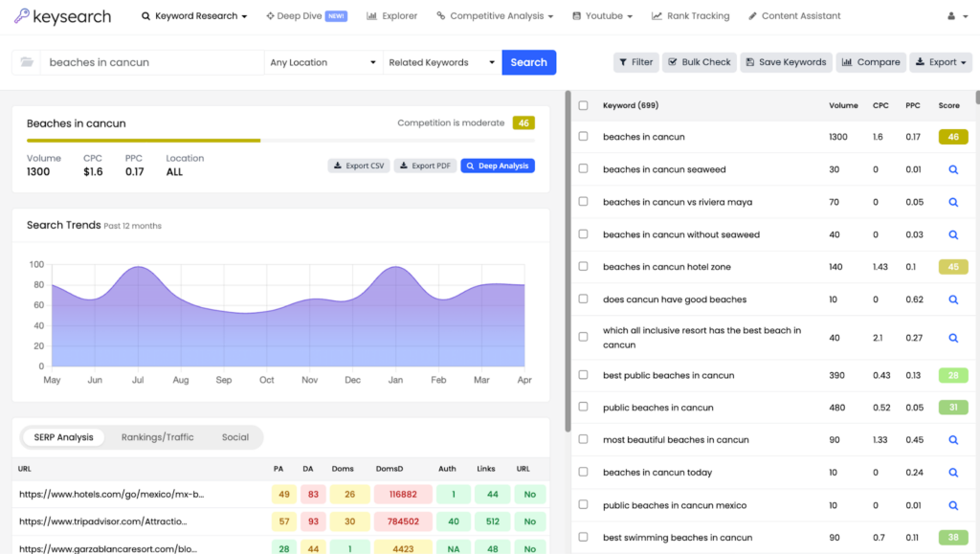Viewport: 980px width, 554px height.
Task: Click Save Keywords button
Action: pos(787,62)
